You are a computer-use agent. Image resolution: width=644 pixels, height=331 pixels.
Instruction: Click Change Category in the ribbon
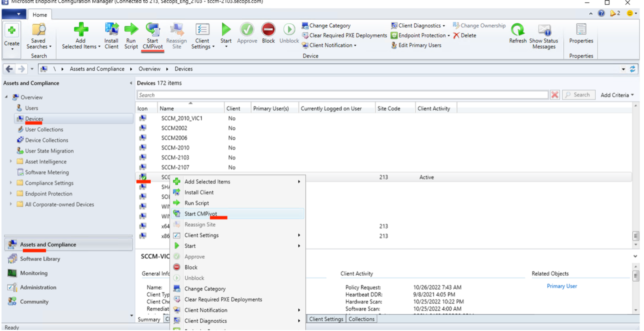[x=326, y=25]
